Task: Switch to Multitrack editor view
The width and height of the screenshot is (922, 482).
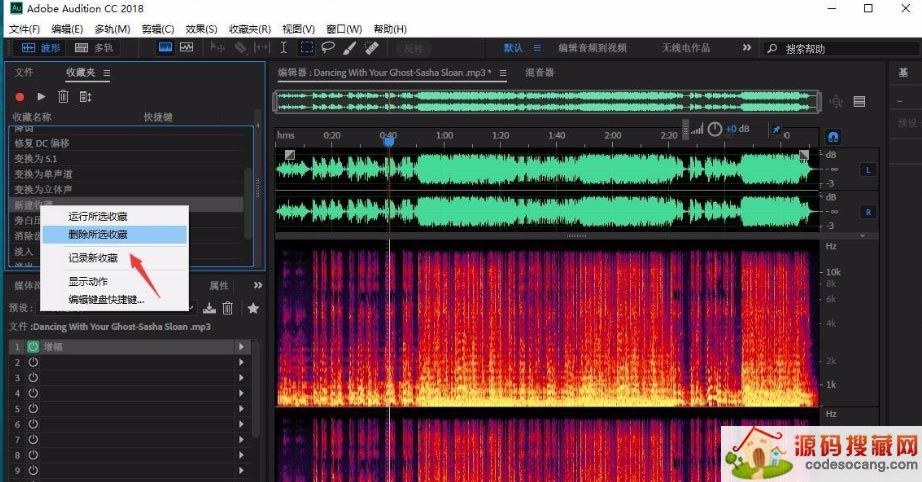Action: (93, 48)
